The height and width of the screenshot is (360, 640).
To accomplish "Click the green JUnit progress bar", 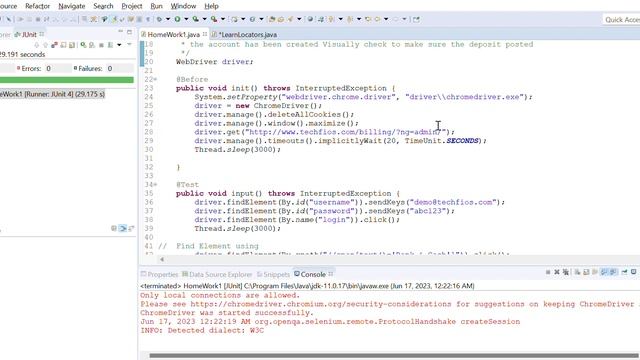I will (67, 80).
